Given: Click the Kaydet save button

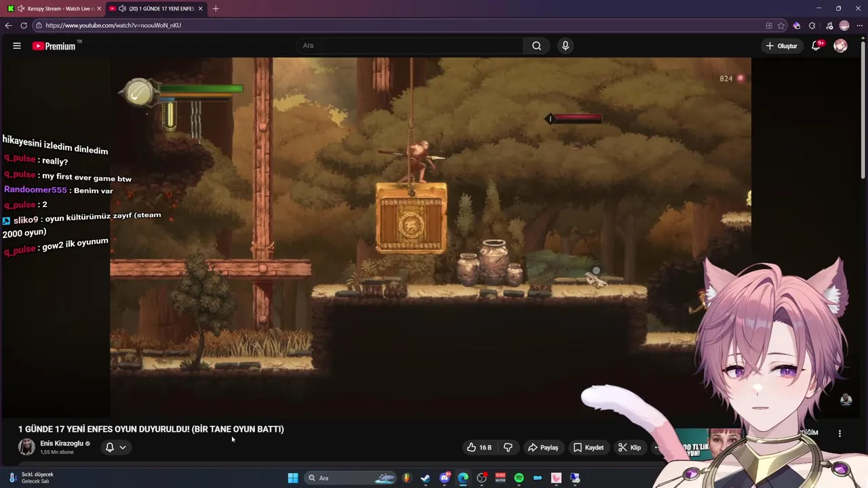Looking at the screenshot, I should (589, 447).
